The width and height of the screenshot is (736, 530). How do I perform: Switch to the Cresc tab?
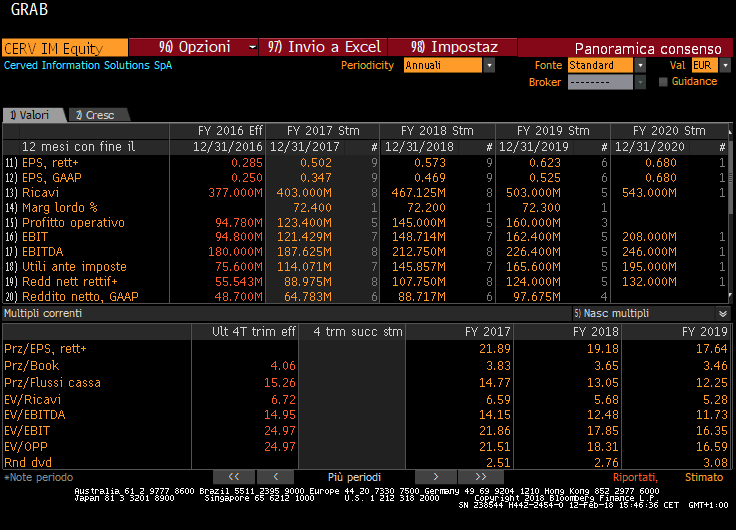(x=95, y=115)
